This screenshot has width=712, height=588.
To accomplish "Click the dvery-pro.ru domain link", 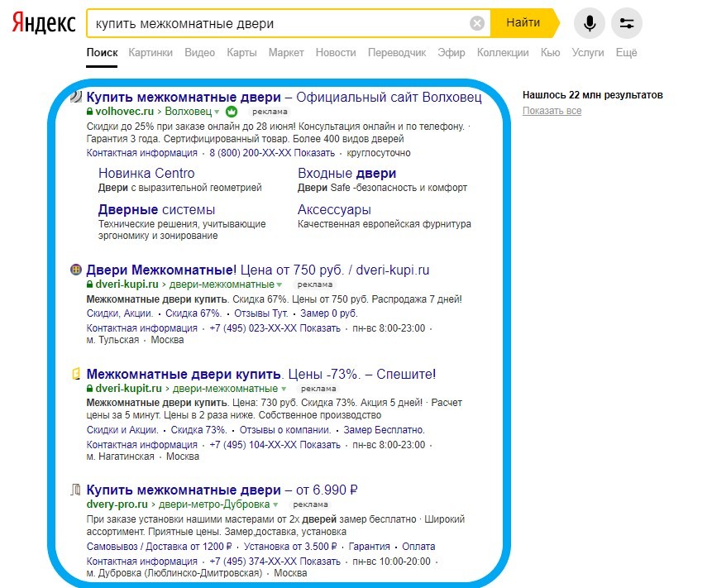I will pos(117,504).
